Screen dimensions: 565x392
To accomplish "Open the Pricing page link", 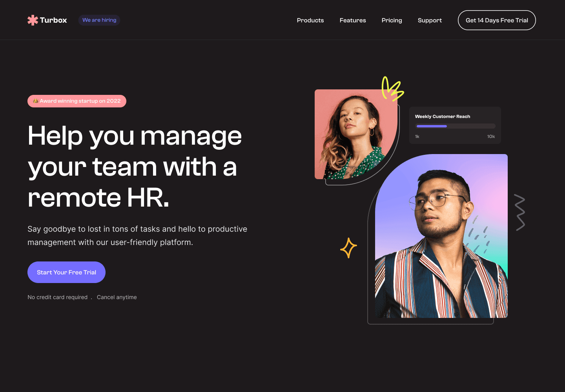I will point(392,20).
